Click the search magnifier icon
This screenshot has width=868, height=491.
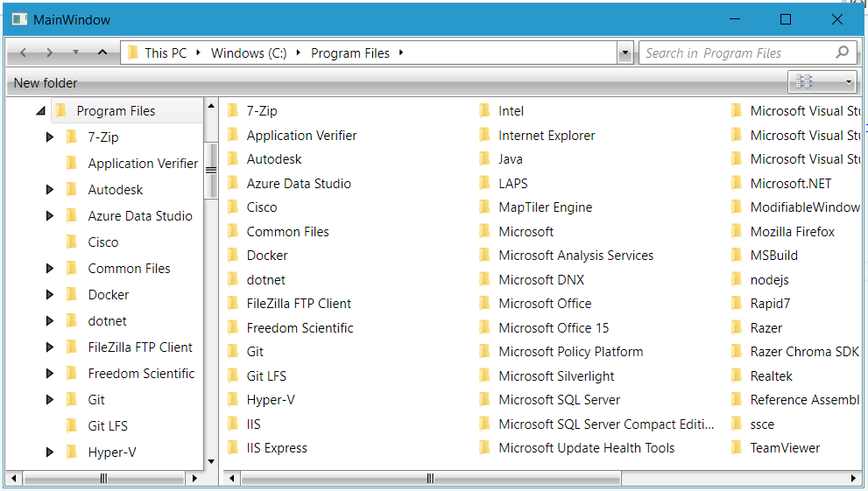tap(842, 53)
